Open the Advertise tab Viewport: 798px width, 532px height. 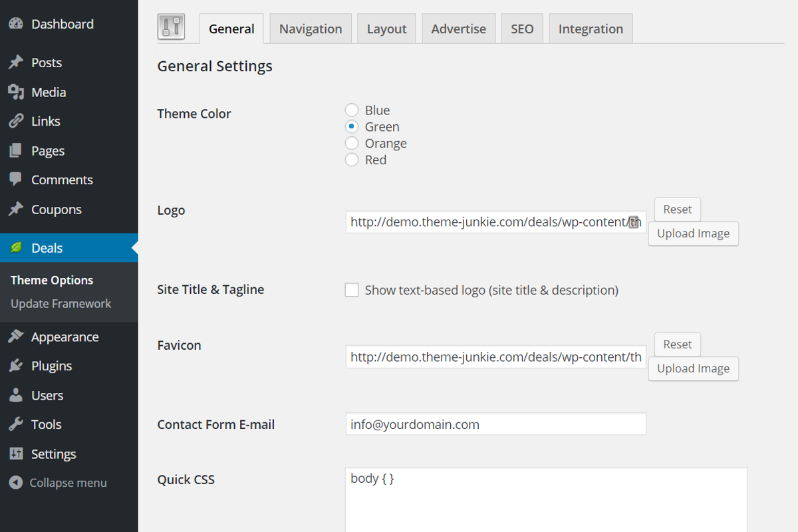(458, 29)
